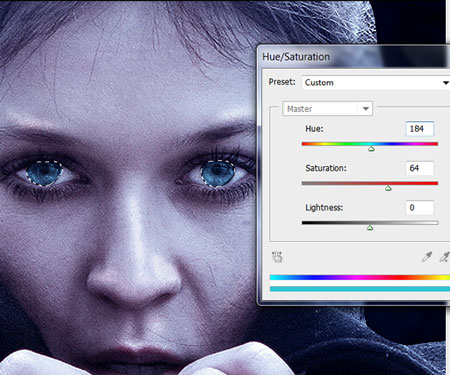Click the Lightness value field showing 0
This screenshot has width=450, height=375.
[420, 207]
